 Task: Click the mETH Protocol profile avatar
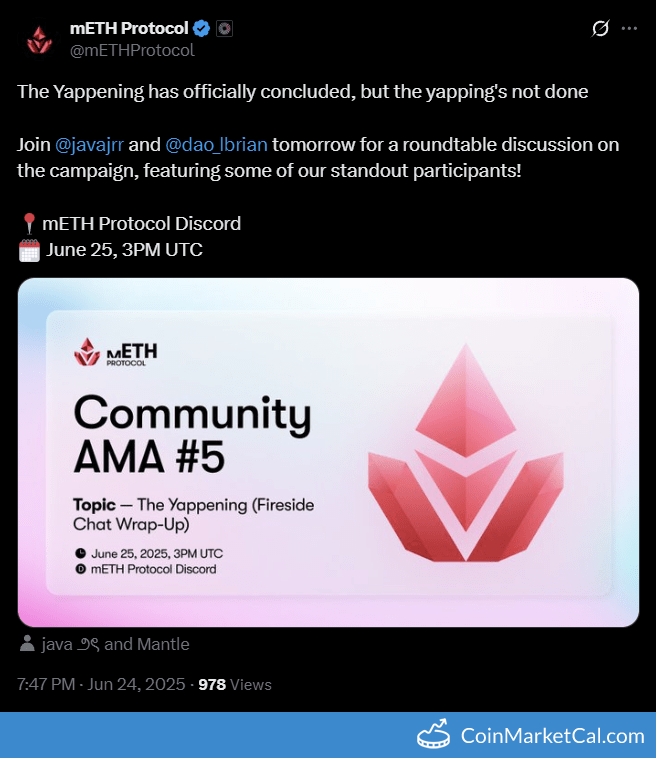tap(39, 38)
